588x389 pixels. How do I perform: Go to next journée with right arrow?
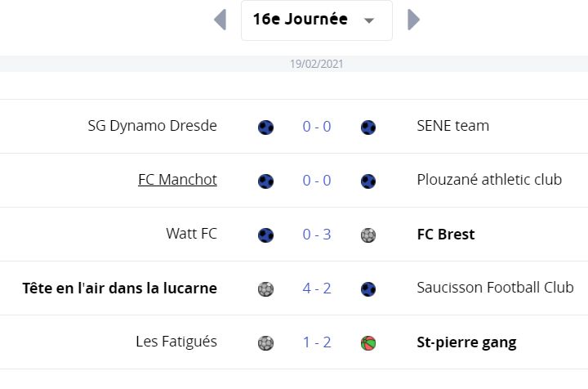coord(413,20)
